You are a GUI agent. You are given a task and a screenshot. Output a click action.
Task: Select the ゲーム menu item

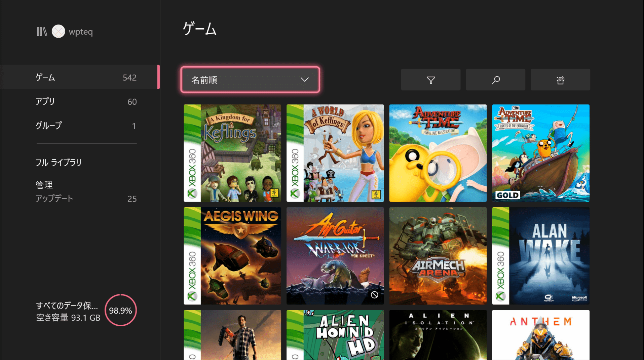[x=80, y=77]
